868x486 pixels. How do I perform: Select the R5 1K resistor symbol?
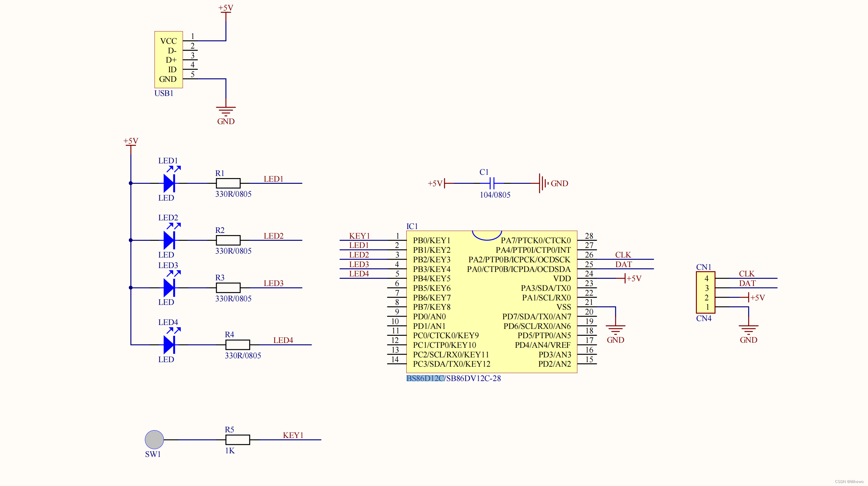pyautogui.click(x=238, y=440)
